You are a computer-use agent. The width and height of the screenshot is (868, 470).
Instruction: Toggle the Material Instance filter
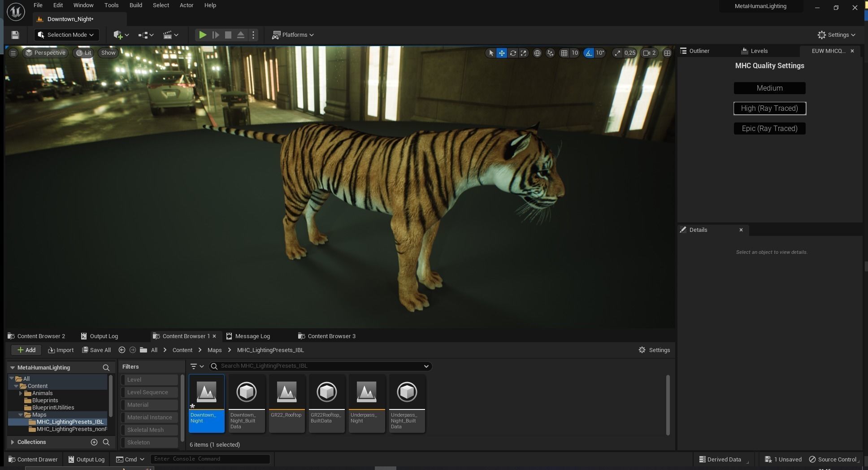(150, 418)
